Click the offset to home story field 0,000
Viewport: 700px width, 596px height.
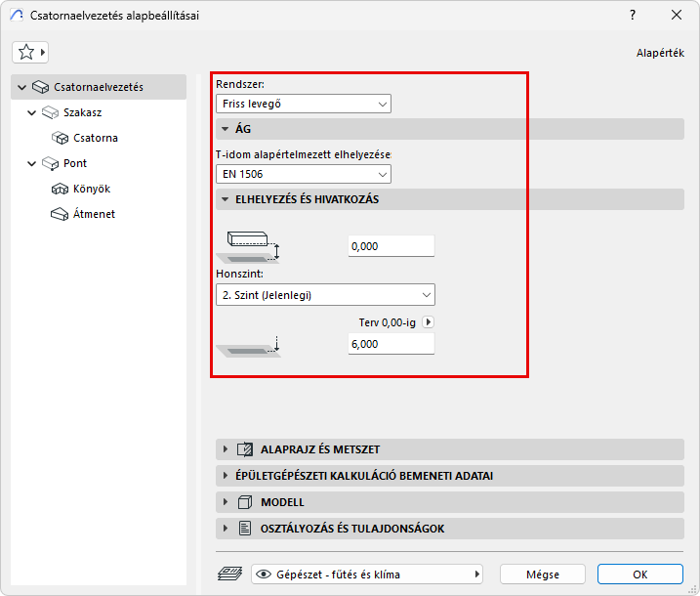tap(391, 246)
